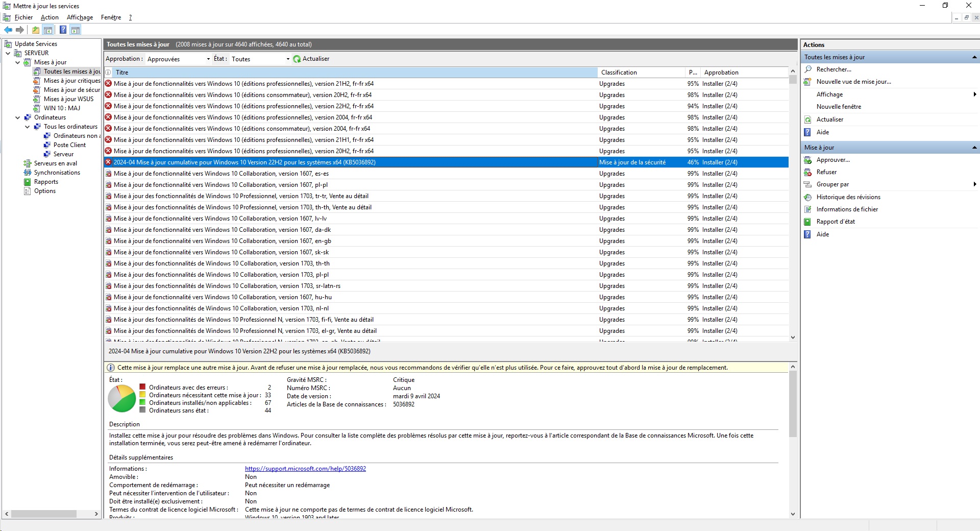Click the Update Services root icon
The image size is (980, 531).
(x=8, y=44)
